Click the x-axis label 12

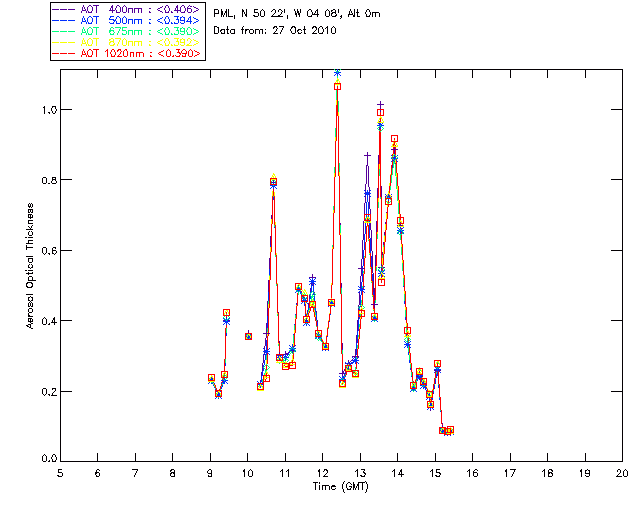point(322,473)
